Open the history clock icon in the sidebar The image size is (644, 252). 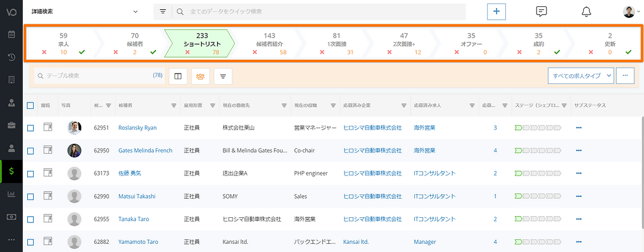11,57
